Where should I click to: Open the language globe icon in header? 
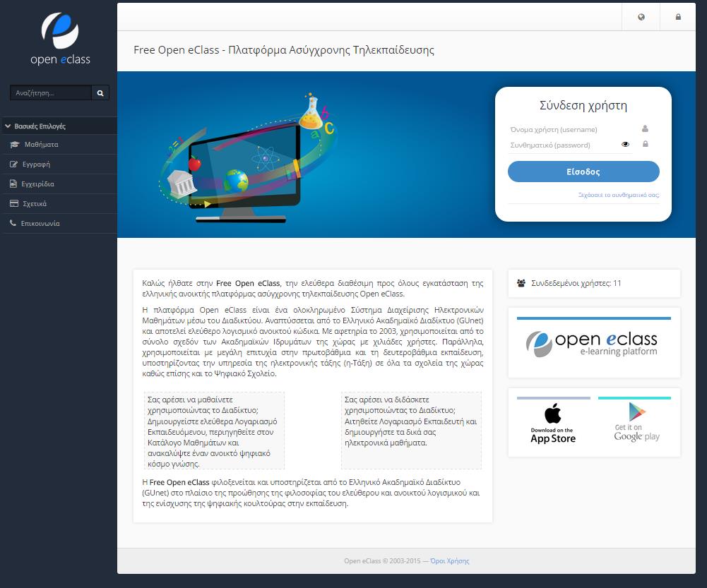(x=641, y=17)
